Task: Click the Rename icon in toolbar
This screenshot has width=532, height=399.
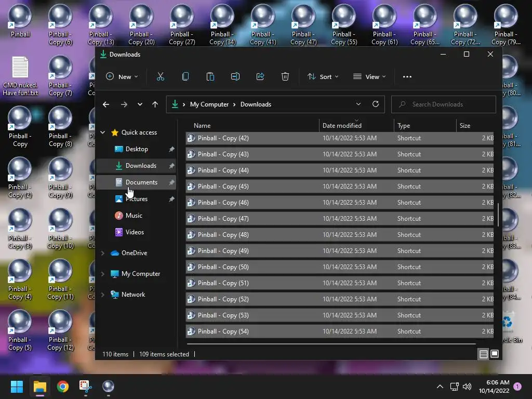Action: (x=235, y=77)
